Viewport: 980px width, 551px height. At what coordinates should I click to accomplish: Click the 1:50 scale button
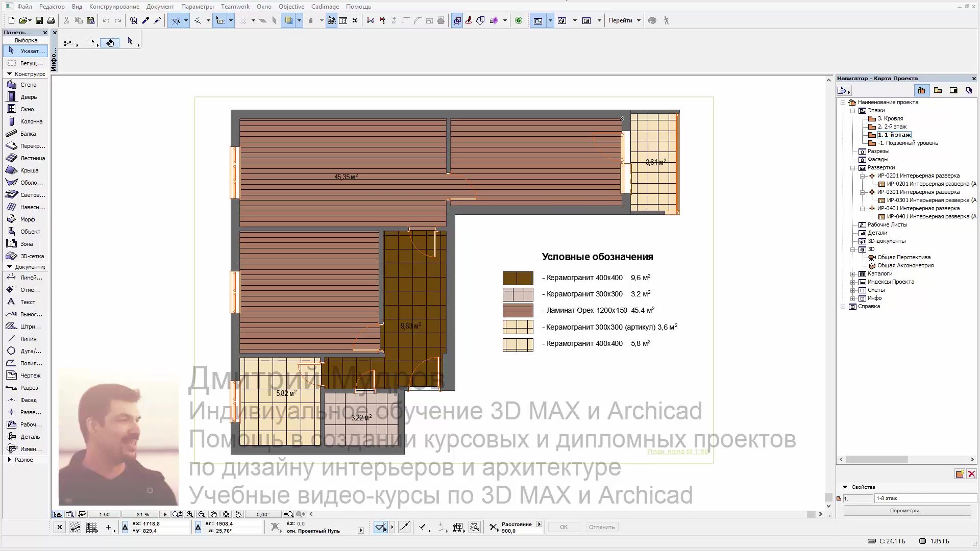[104, 514]
